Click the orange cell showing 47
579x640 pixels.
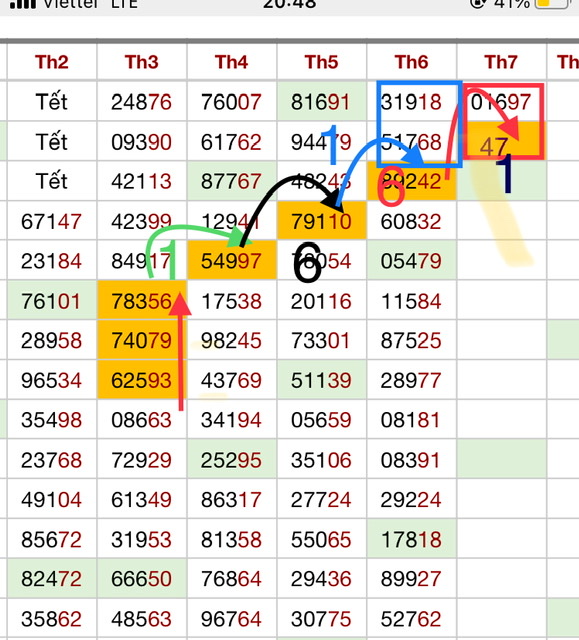coord(505,141)
